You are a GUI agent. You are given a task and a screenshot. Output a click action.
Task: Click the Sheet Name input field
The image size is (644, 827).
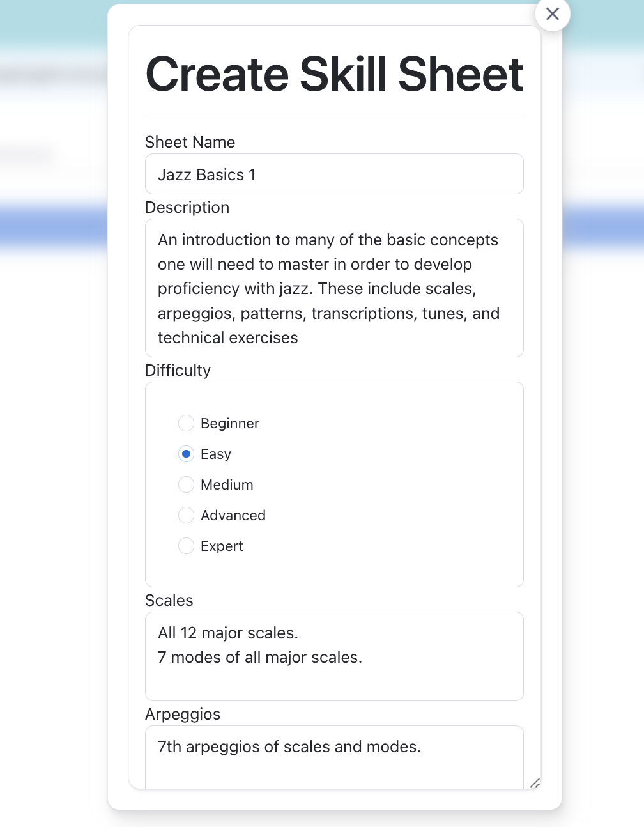point(334,174)
